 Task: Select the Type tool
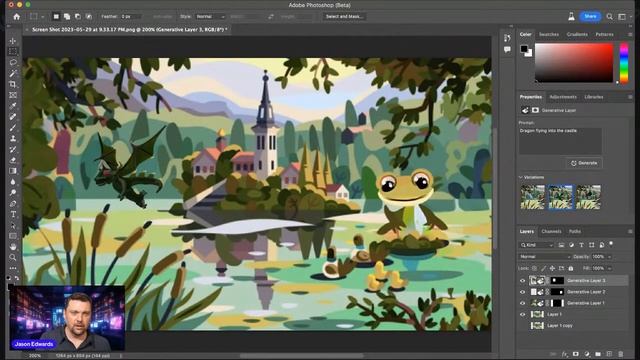(x=13, y=214)
